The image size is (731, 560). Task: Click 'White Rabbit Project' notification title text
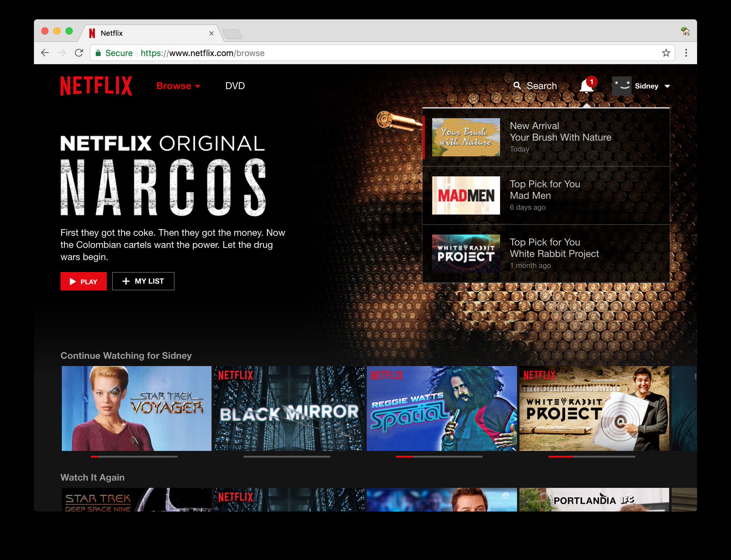pos(554,254)
